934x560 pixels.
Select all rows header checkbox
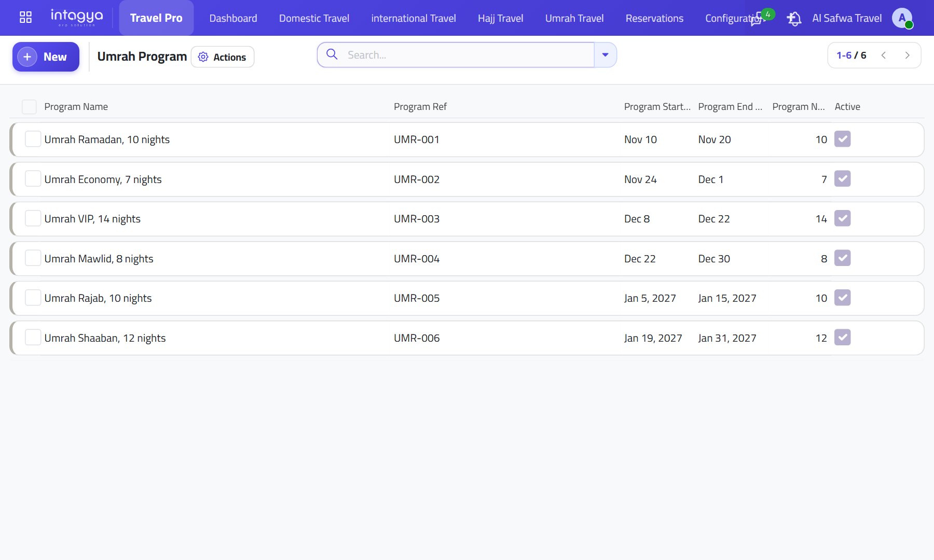click(29, 107)
